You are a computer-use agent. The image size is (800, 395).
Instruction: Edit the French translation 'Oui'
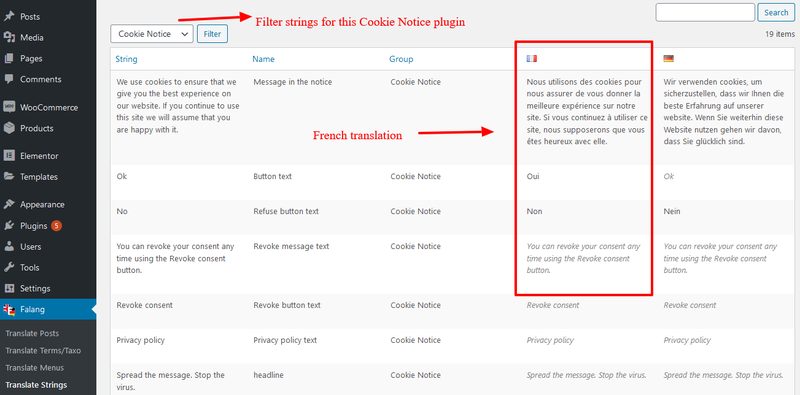(x=533, y=177)
